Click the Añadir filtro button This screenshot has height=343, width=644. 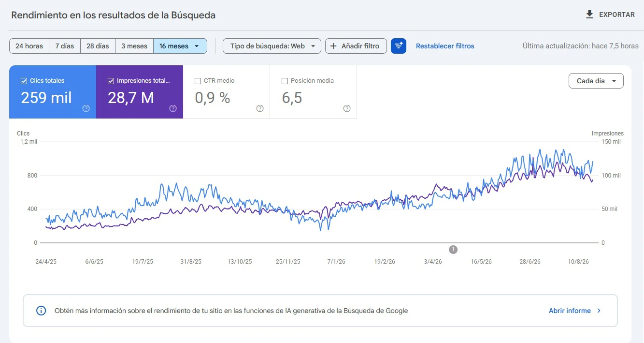pyautogui.click(x=356, y=46)
